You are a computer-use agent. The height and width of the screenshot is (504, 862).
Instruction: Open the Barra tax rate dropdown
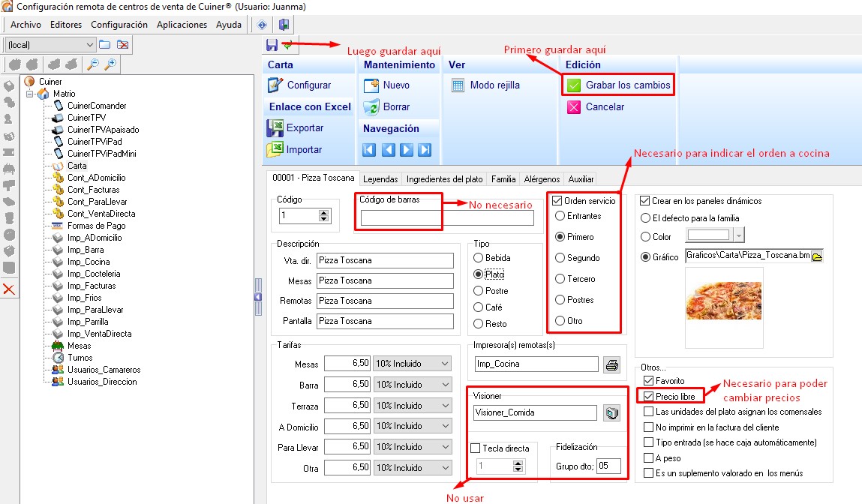click(x=446, y=385)
